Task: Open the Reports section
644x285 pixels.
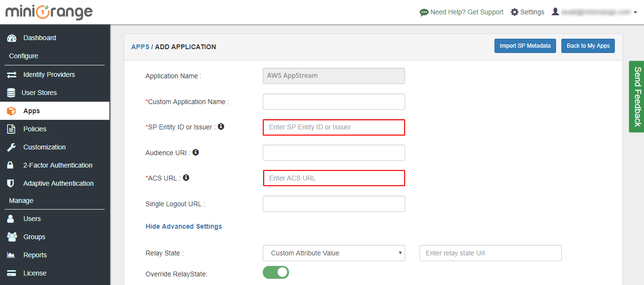Action: (35, 255)
